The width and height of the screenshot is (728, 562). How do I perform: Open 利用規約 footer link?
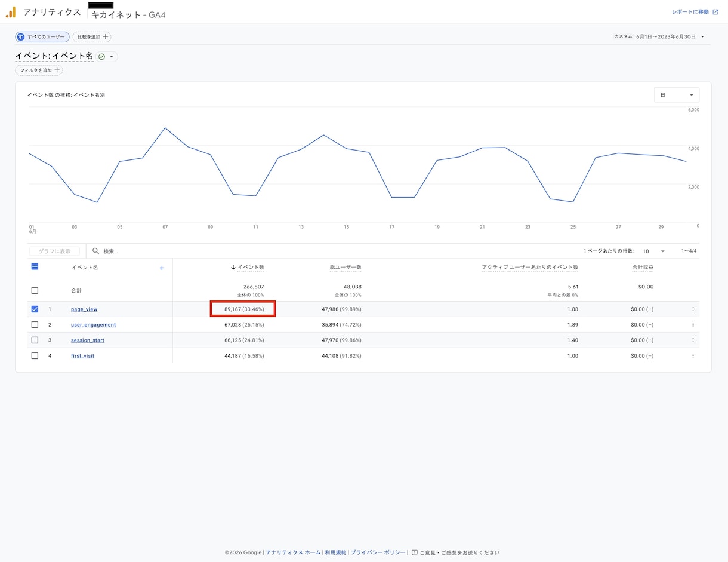335,553
